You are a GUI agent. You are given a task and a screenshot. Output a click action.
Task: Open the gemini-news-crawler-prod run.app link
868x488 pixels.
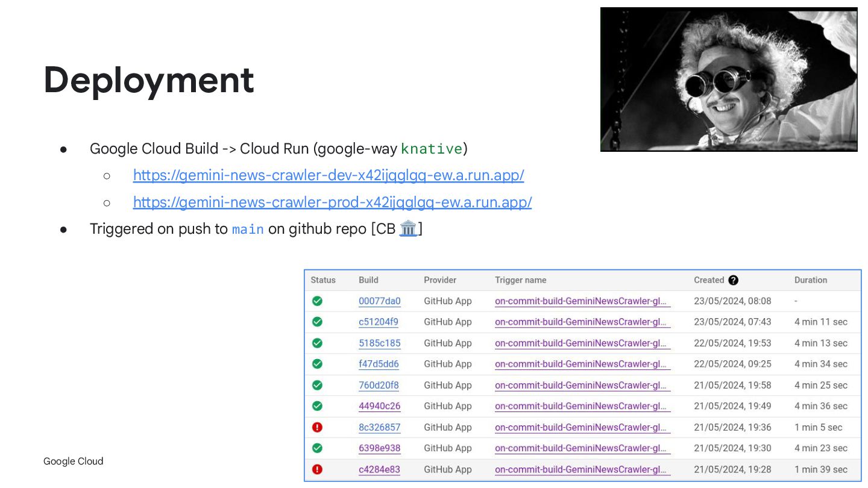pyautogui.click(x=332, y=202)
